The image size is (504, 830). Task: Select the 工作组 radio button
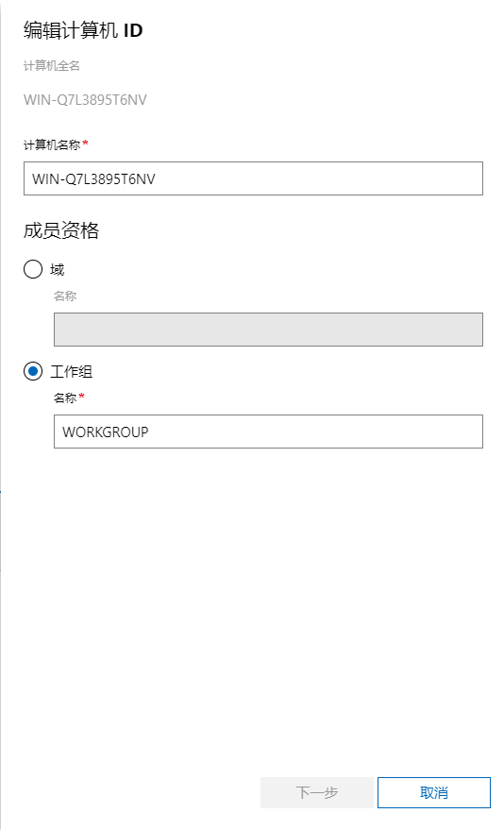tap(33, 371)
